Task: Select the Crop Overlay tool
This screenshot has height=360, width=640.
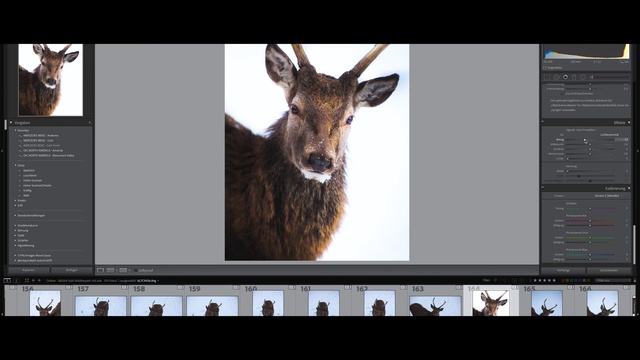Action: point(547,77)
